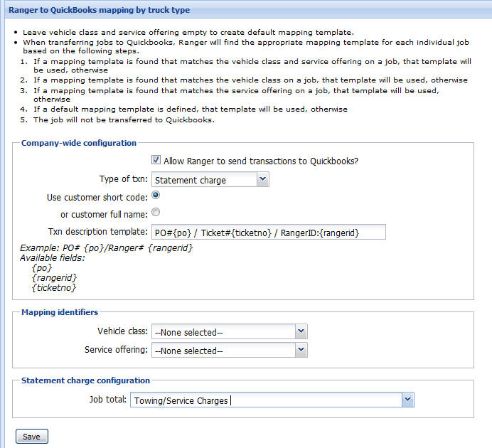
Task: Click the {ticketno} entry under Available fields
Action: pyautogui.click(x=54, y=287)
